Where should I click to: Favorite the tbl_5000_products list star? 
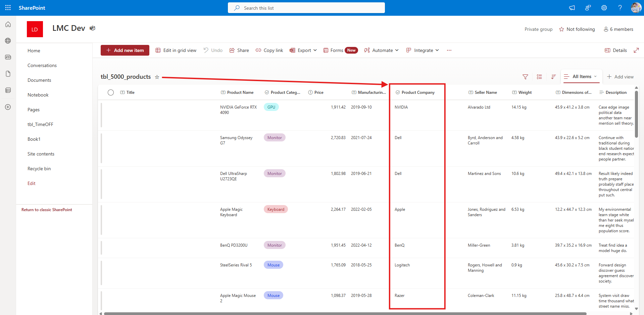click(157, 77)
